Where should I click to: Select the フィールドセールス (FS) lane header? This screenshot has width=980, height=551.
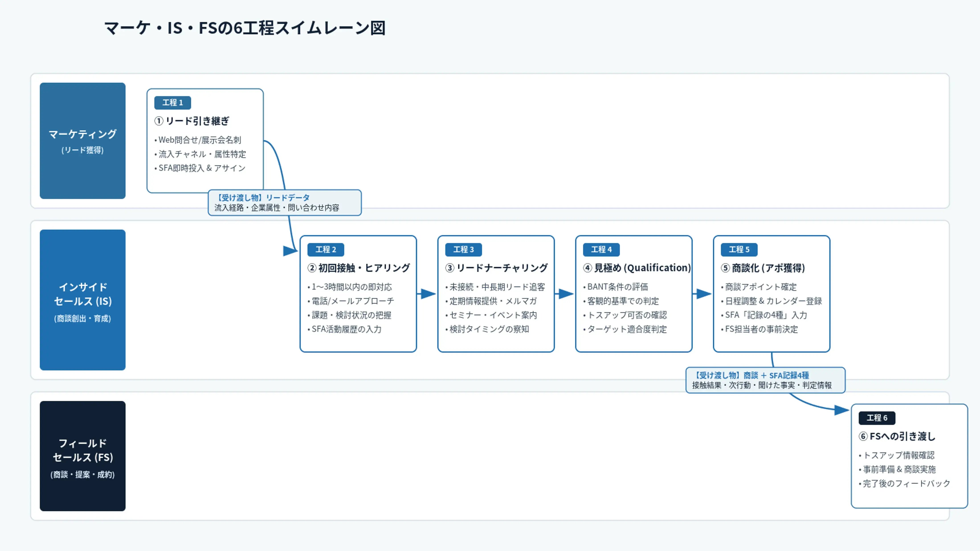(83, 456)
